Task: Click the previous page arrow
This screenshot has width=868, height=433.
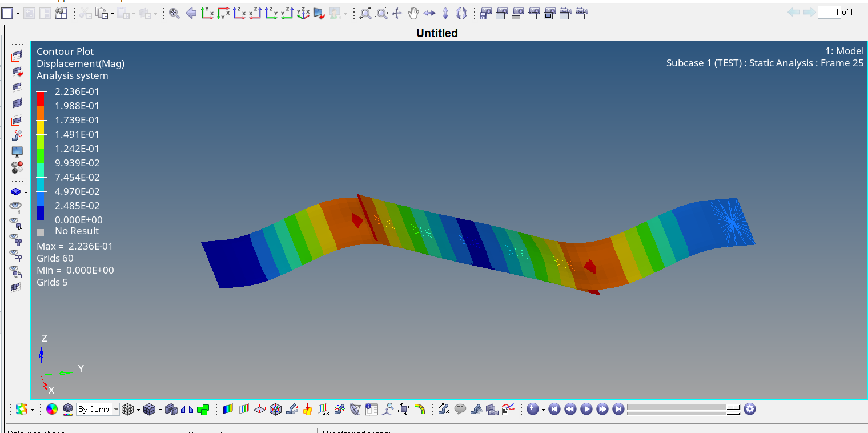Action: (794, 12)
